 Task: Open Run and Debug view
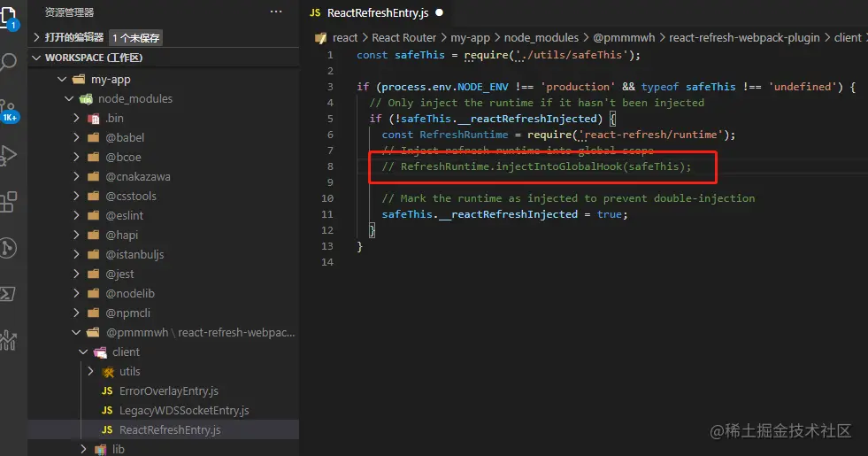tap(8, 156)
